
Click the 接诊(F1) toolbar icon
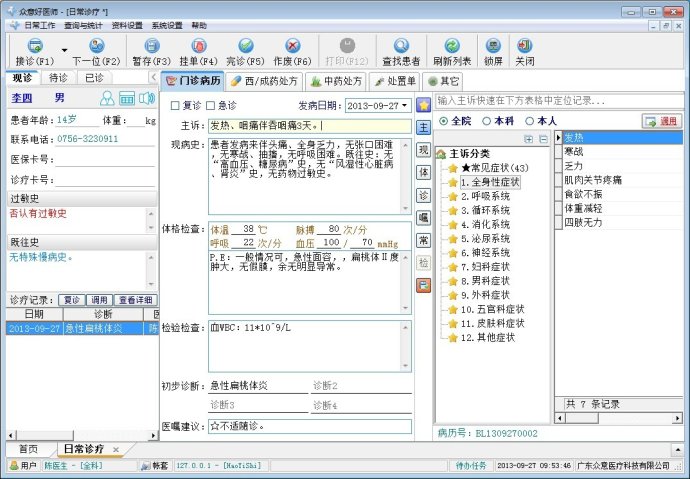35,46
